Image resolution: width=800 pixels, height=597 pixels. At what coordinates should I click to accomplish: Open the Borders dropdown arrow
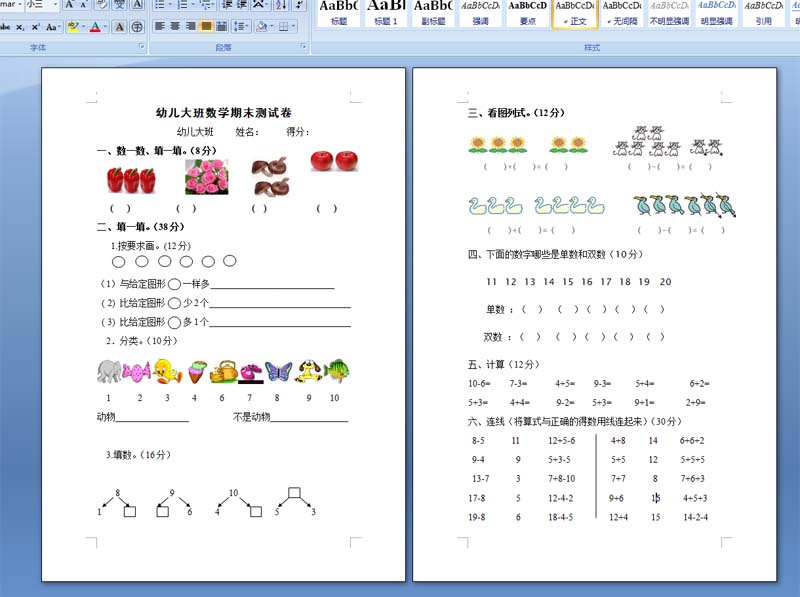tap(294, 26)
